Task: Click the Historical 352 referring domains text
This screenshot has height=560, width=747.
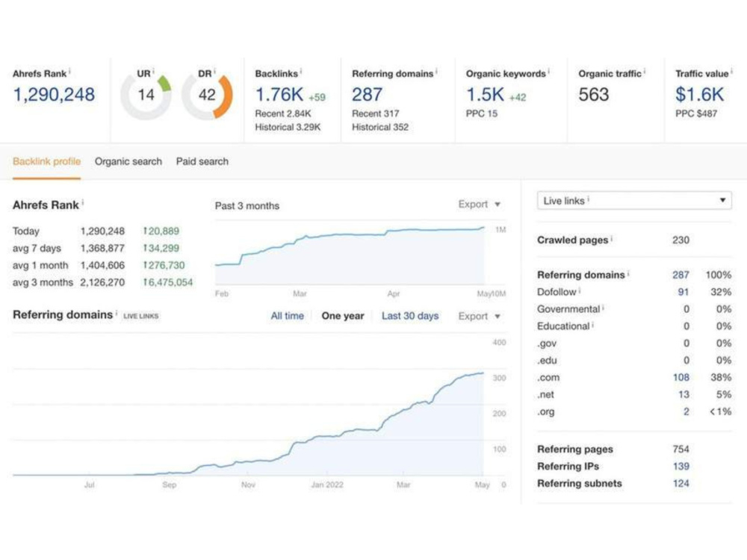Action: click(380, 127)
